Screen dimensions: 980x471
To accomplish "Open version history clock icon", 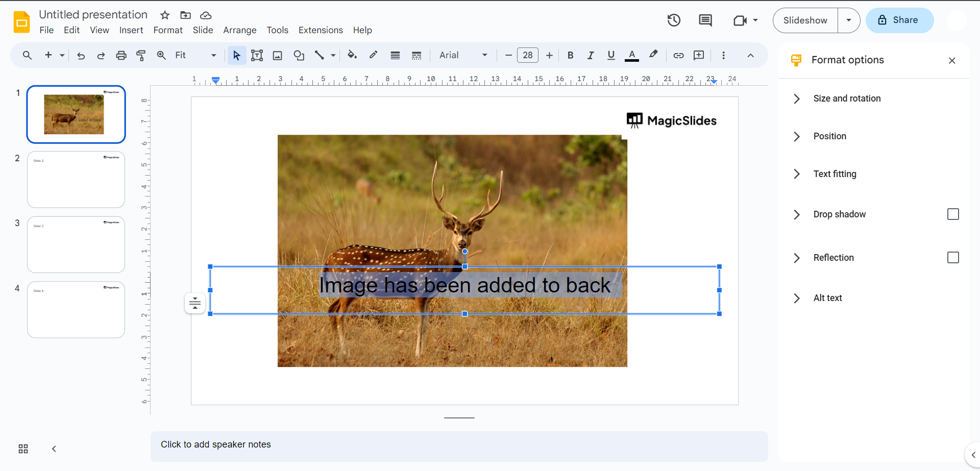I will (674, 20).
